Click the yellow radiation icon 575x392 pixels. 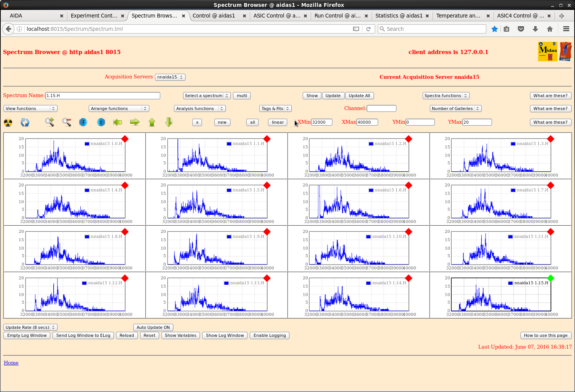[8, 122]
